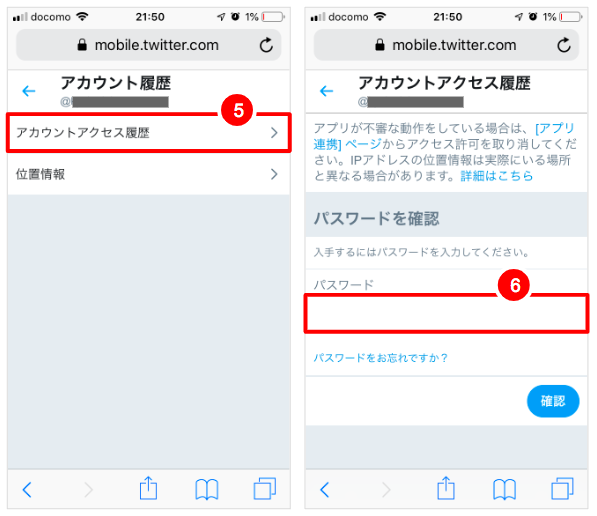Open 位置情報 row chevron
The width and height of the screenshot is (597, 516).
tap(274, 174)
